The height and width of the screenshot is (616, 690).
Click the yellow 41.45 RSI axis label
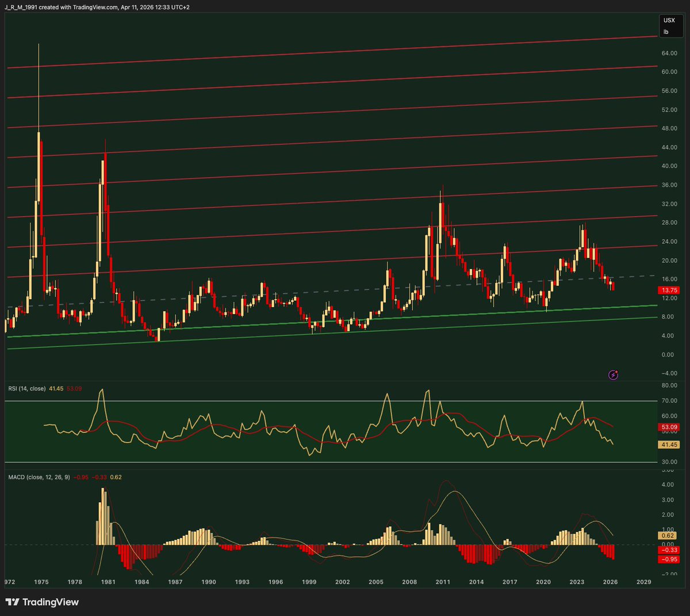(x=670, y=445)
